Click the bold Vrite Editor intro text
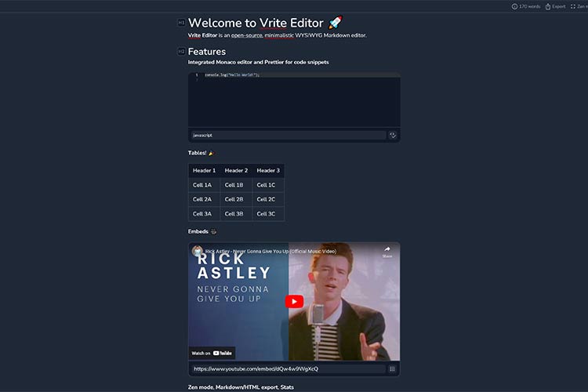Screen dimensions: 588x392 coord(202,35)
